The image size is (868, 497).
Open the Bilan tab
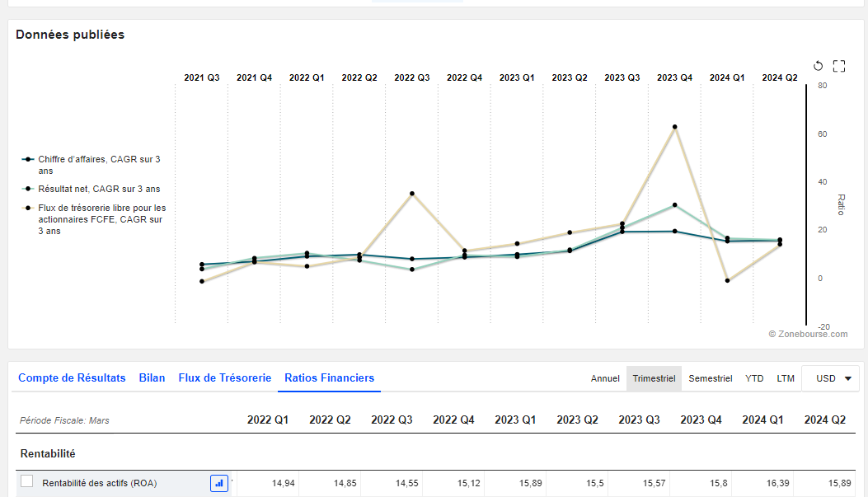[x=152, y=378]
